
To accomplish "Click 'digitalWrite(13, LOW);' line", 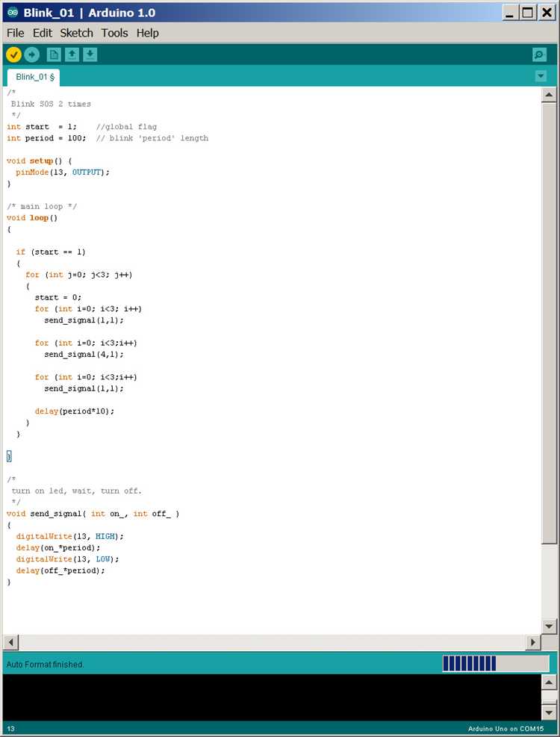I will coord(67,559).
